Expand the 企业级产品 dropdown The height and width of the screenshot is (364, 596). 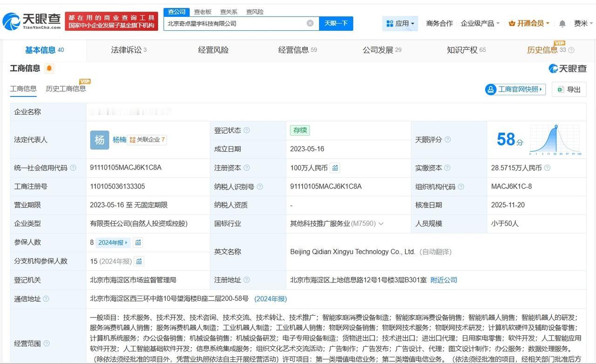[480, 23]
